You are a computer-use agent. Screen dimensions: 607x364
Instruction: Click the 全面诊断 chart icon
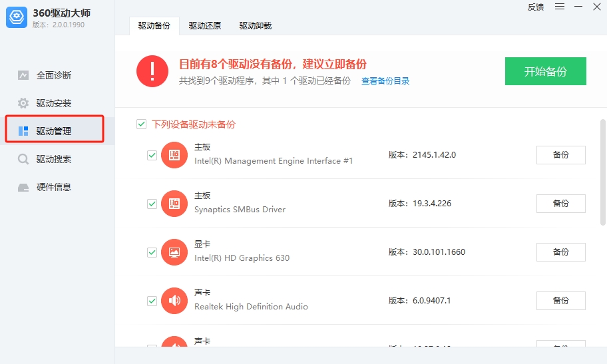pyautogui.click(x=23, y=75)
